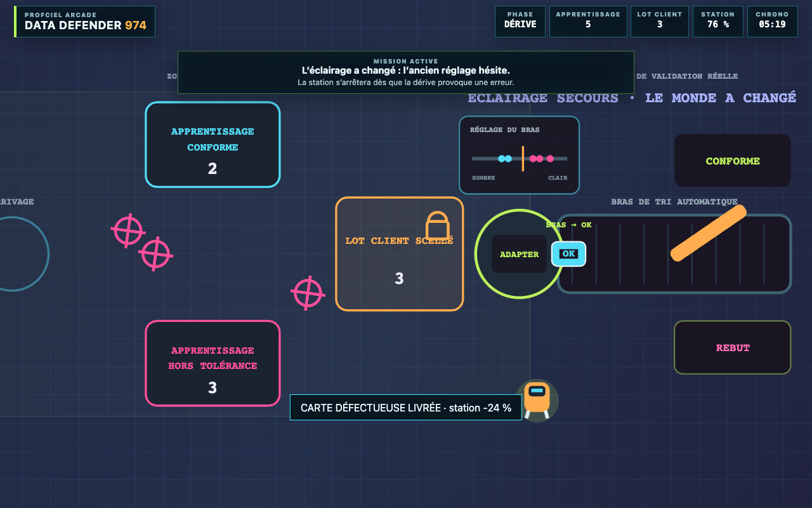The image size is (812, 508).
Task: Open the Apprentissage Hors Tolérance box
Action: pos(213,363)
